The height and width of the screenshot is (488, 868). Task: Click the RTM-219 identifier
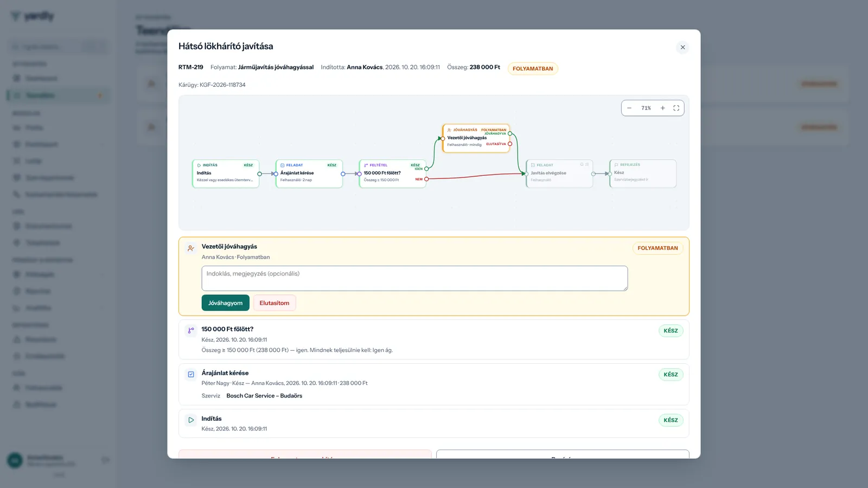[x=191, y=67]
